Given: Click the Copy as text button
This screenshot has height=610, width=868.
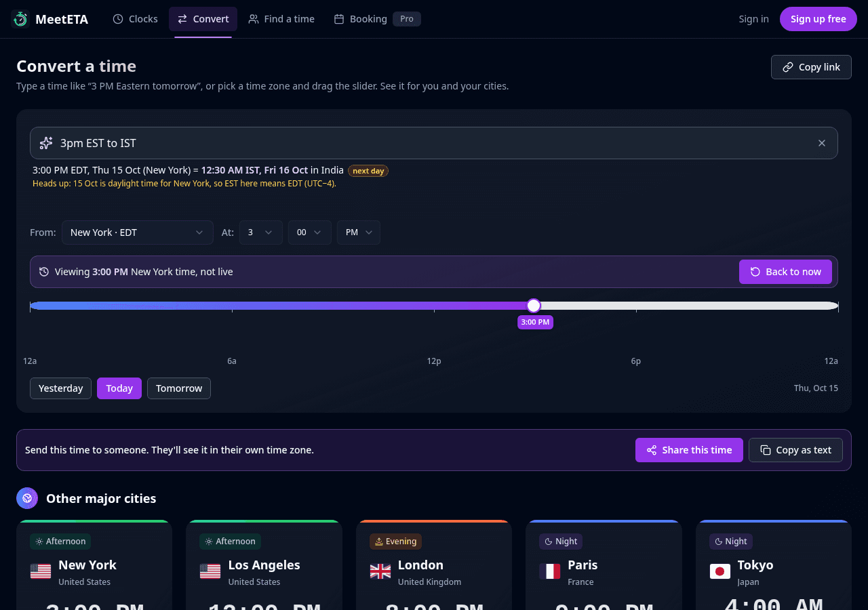Looking at the screenshot, I should [795, 450].
